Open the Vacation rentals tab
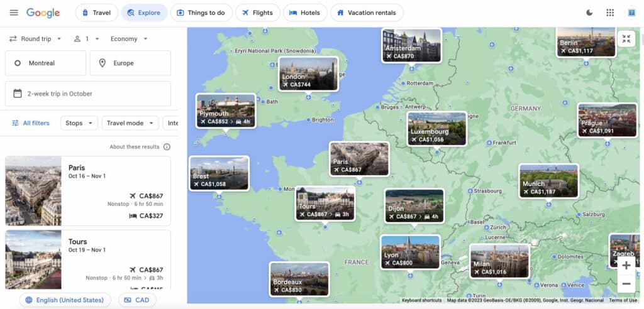The image size is (644, 309). pos(367,13)
